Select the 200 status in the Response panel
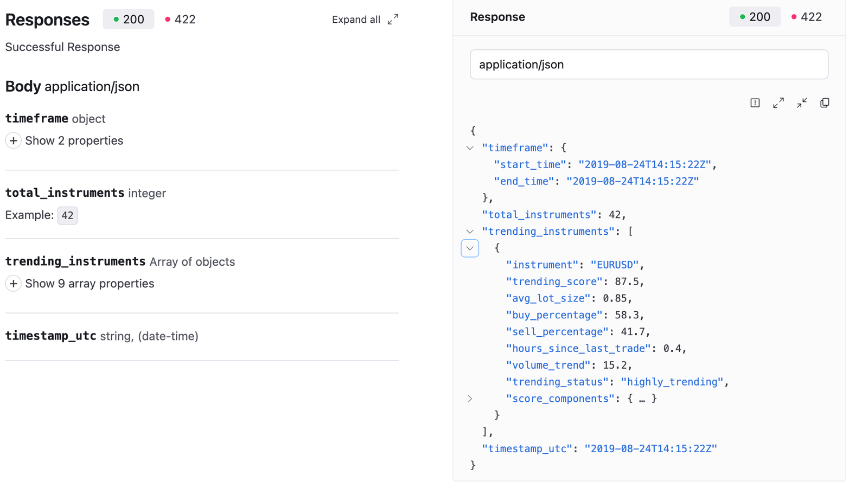This screenshot has height=494, width=868. (754, 17)
